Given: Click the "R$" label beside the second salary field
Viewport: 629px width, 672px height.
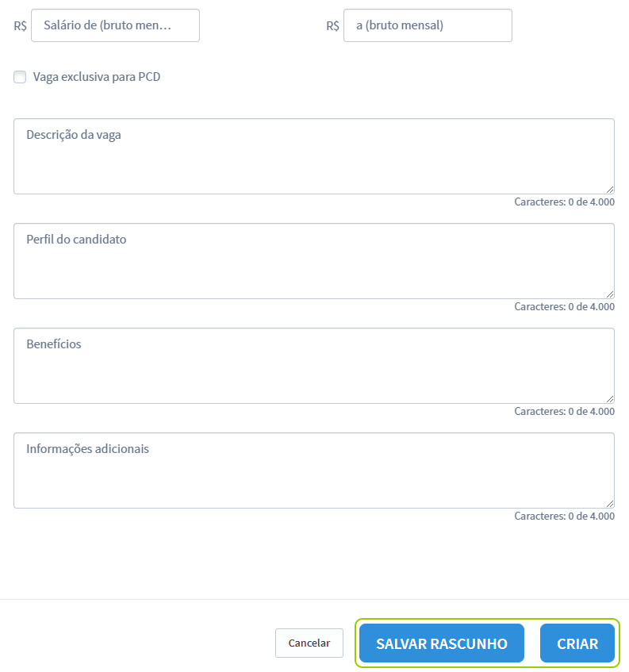Looking at the screenshot, I should click(333, 25).
